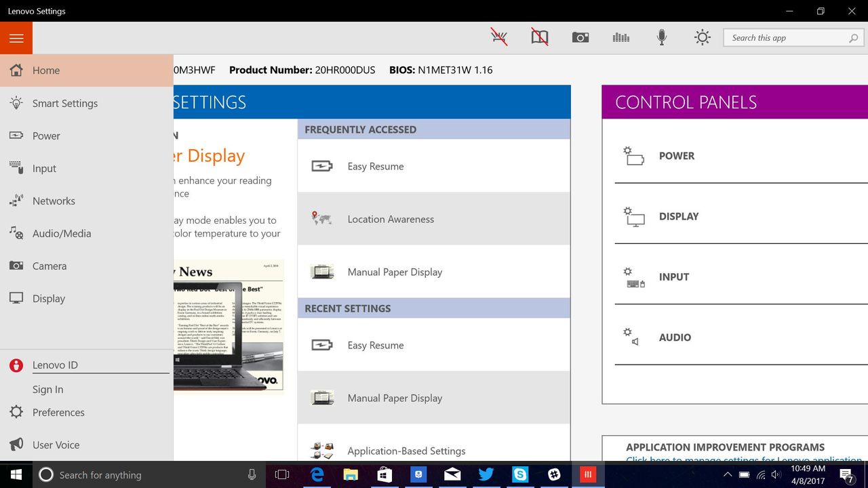Click the battery icon in system tray
The height and width of the screenshot is (488, 868).
(x=745, y=474)
